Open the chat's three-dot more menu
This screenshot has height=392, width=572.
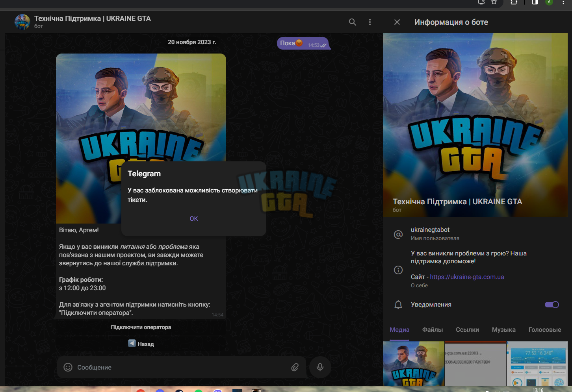[370, 22]
